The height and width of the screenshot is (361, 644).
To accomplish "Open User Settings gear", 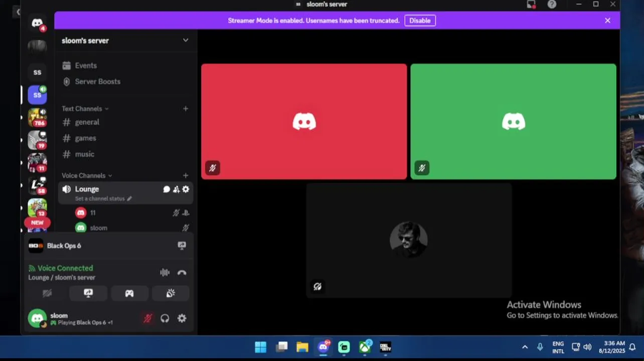I will 182,318.
